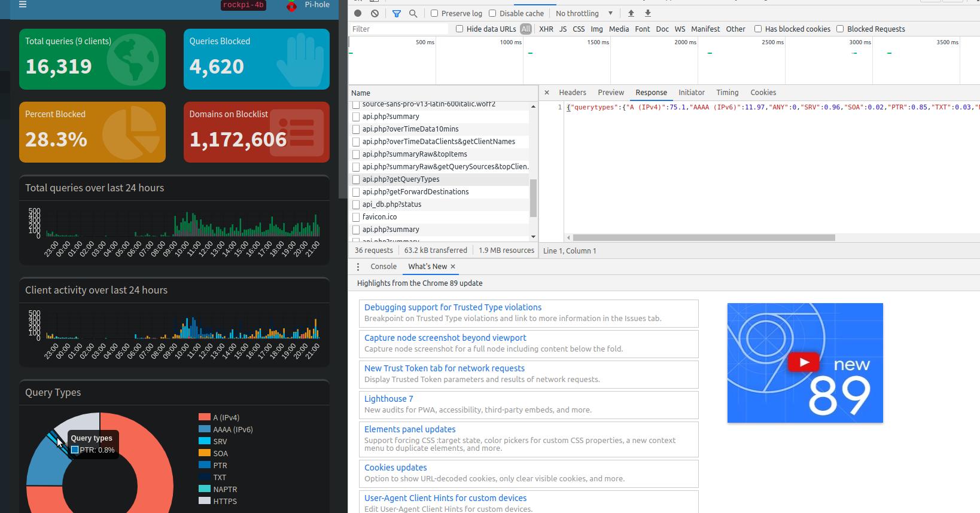Screen dimensions: 980x513
Task: Open the drawer three-dot menu
Action: pyautogui.click(x=358, y=267)
